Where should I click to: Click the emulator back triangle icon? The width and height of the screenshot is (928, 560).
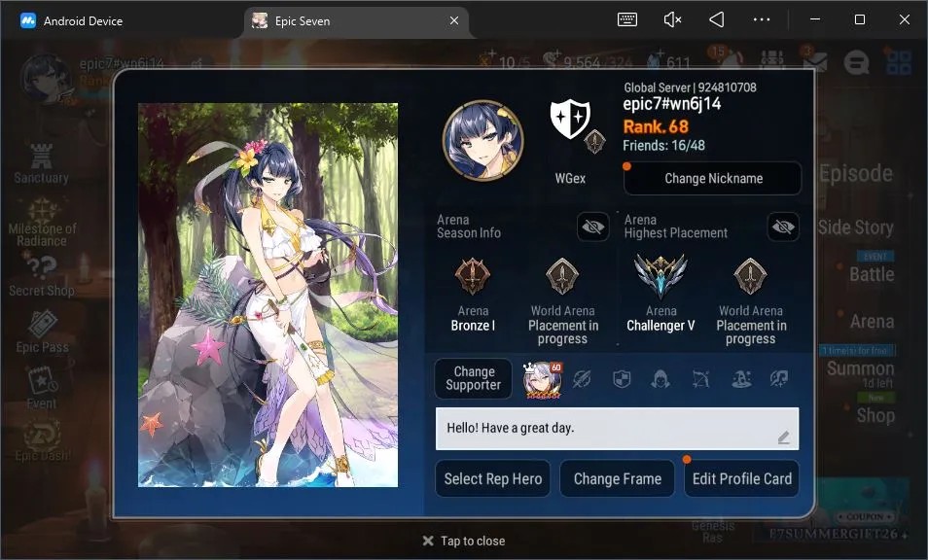point(717,19)
